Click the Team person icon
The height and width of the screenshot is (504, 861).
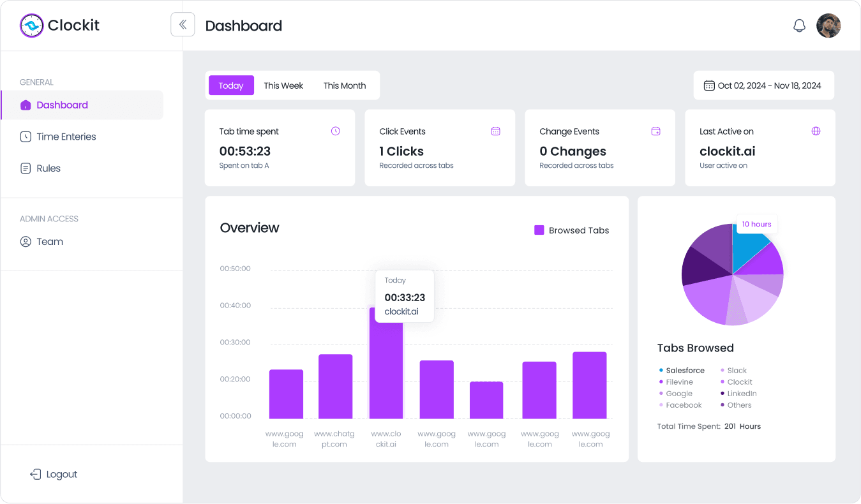(26, 242)
